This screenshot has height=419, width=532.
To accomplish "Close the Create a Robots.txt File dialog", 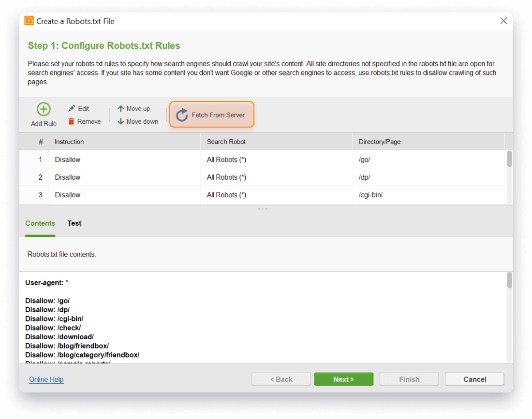I will click(x=503, y=21).
